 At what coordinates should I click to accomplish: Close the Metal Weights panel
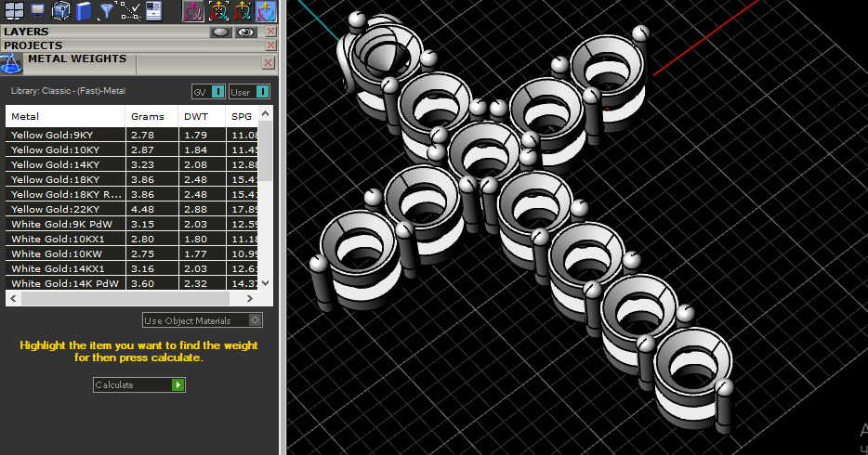point(268,62)
